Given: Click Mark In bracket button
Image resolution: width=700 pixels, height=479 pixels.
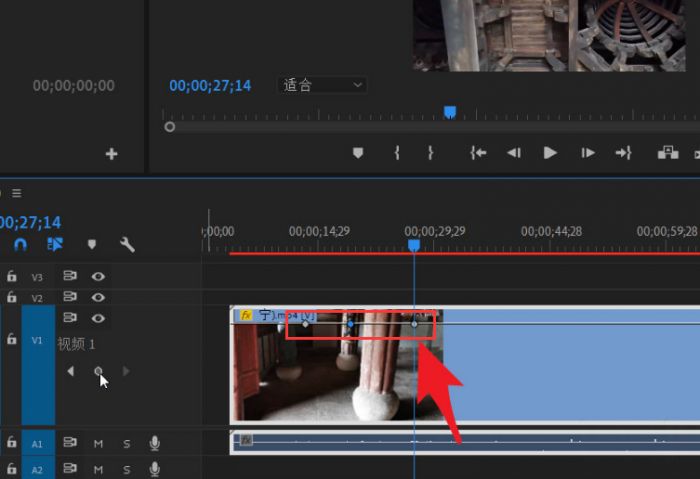Looking at the screenshot, I should click(x=397, y=153).
